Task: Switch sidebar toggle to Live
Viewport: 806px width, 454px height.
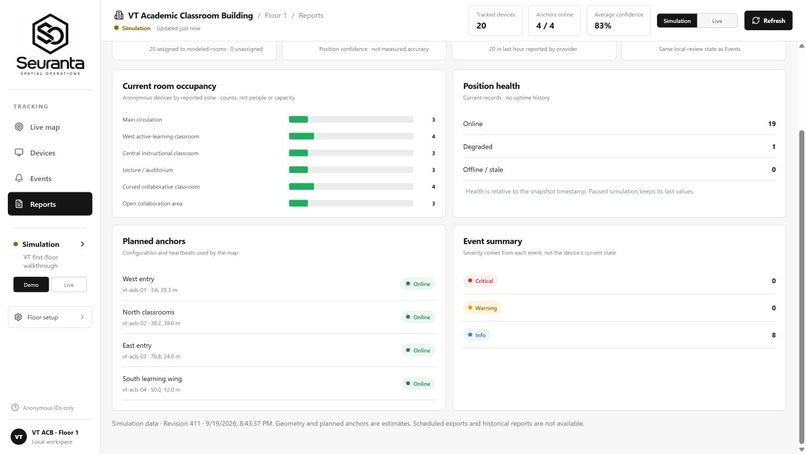Action: click(x=69, y=284)
